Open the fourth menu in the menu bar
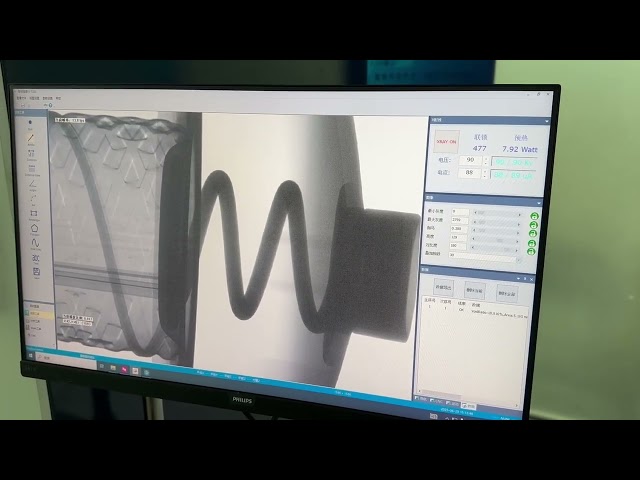The width and height of the screenshot is (640, 480). coord(58,98)
